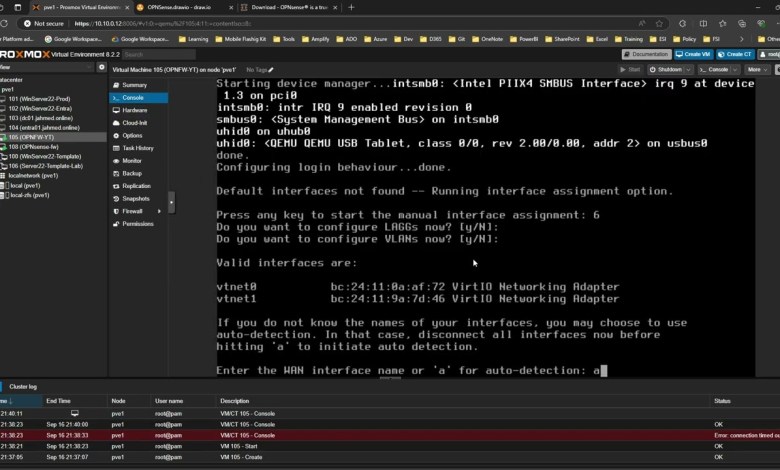This screenshot has height=470, width=780.
Task: Open the VM Options page
Action: pos(132,136)
